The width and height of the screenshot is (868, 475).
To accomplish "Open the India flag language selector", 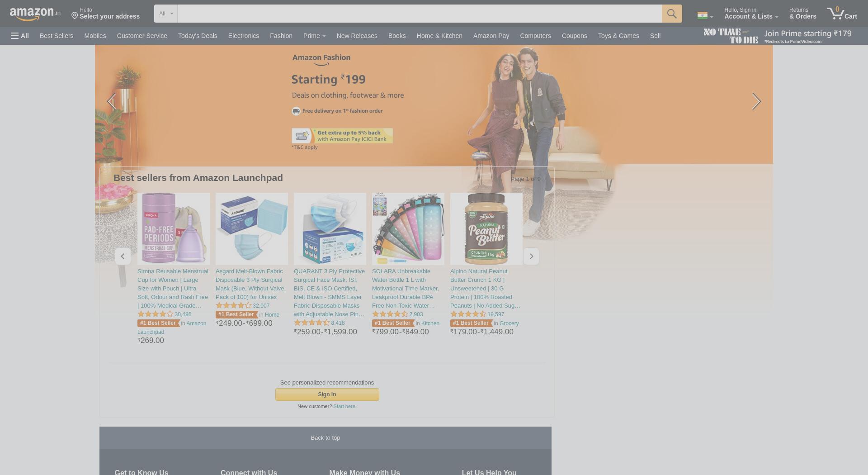I will point(705,16).
